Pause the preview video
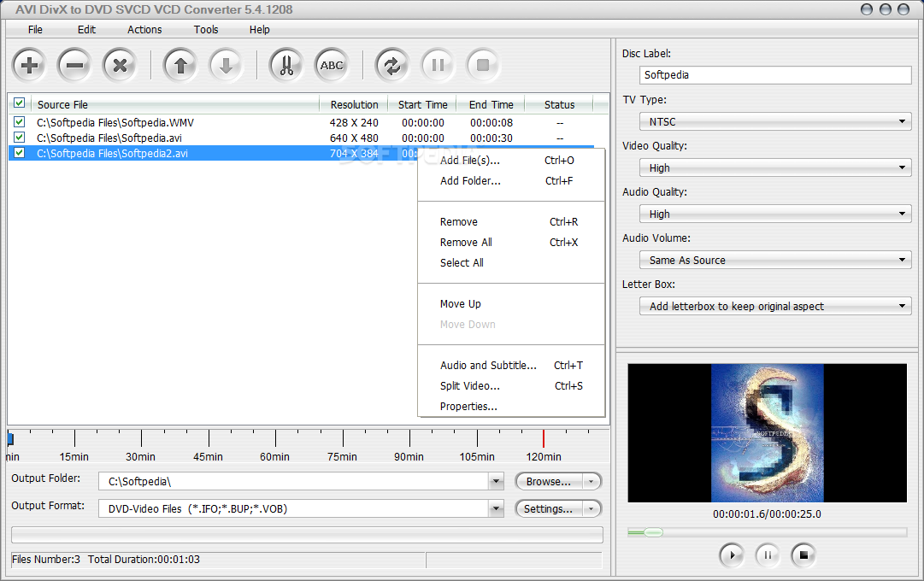This screenshot has width=924, height=581. (768, 555)
